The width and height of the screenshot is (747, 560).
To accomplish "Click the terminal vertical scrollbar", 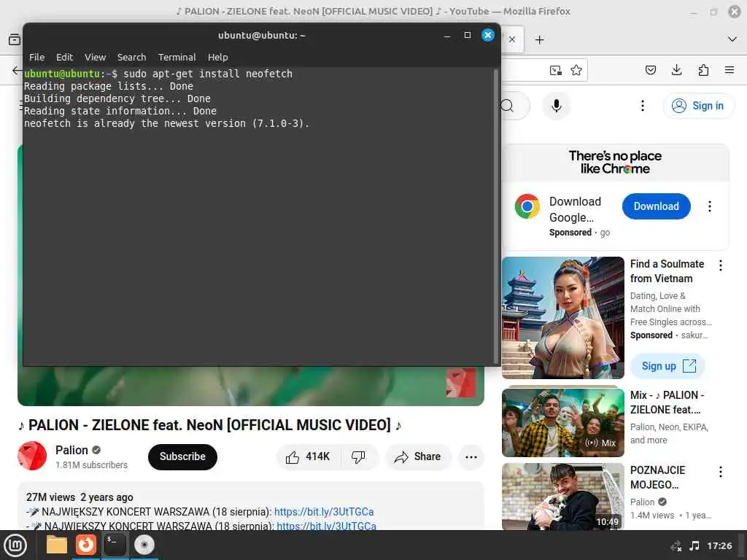I will 496,217.
